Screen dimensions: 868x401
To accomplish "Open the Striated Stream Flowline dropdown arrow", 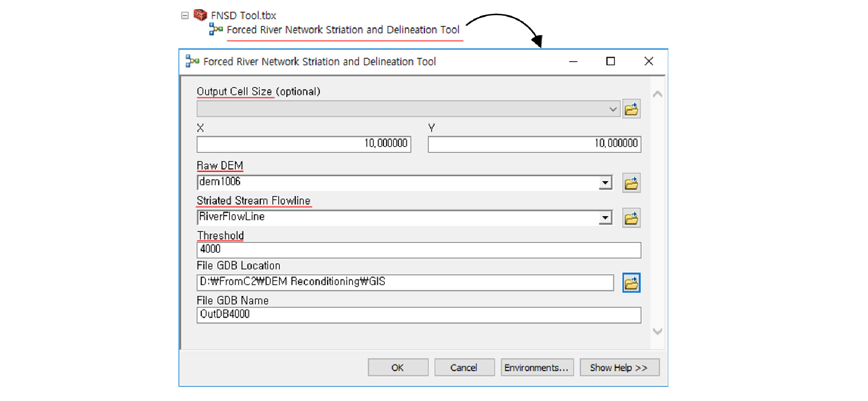I will click(x=605, y=218).
